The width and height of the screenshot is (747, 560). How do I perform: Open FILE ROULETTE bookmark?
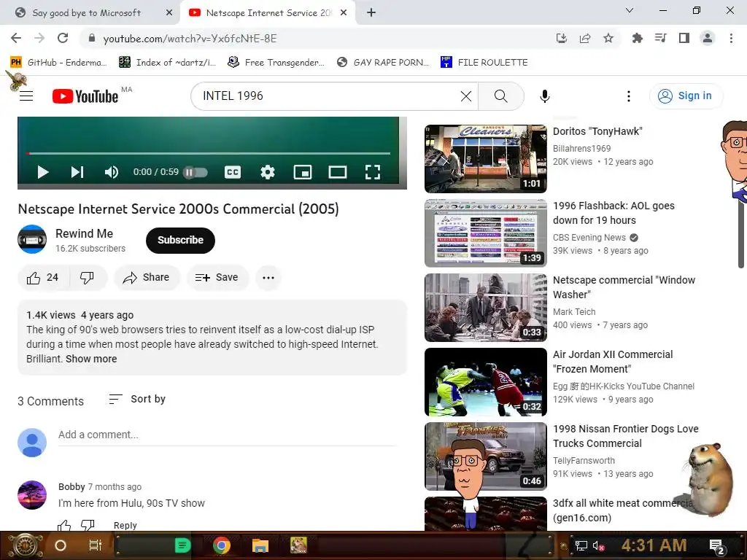pyautogui.click(x=484, y=63)
